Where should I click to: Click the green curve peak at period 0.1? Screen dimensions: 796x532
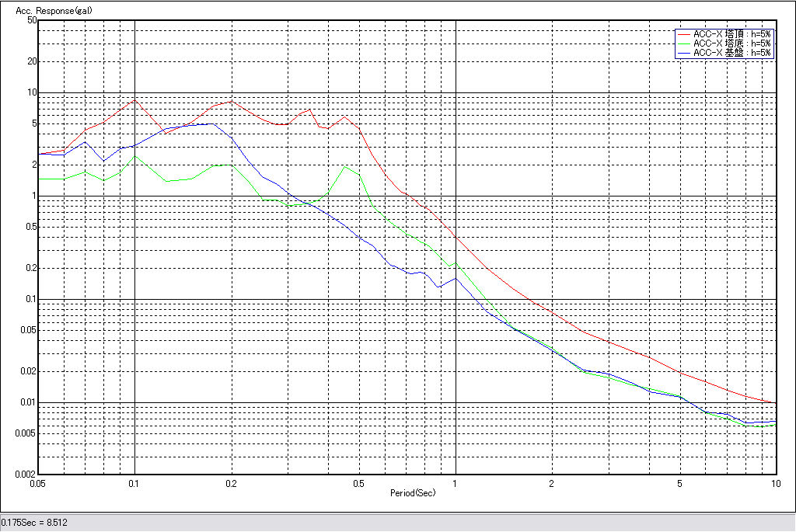(135, 156)
